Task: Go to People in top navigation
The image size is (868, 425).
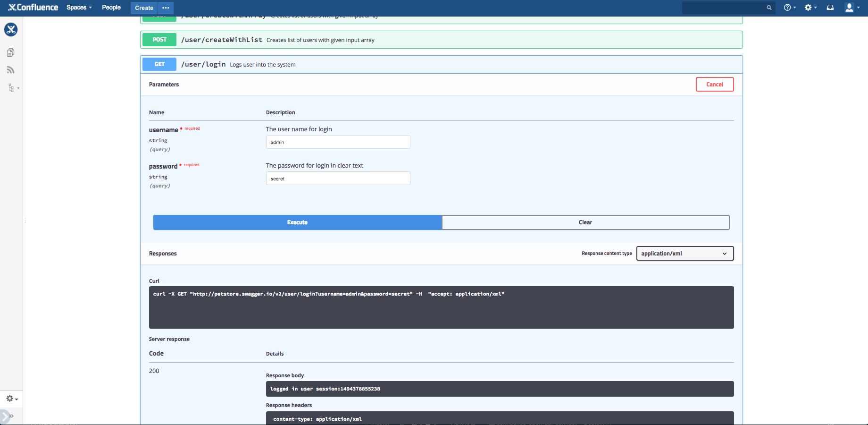Action: (111, 8)
